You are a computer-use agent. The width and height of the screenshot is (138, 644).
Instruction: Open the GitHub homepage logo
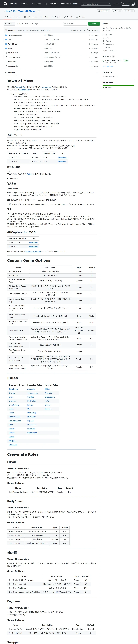pyautogui.click(x=5, y=4)
